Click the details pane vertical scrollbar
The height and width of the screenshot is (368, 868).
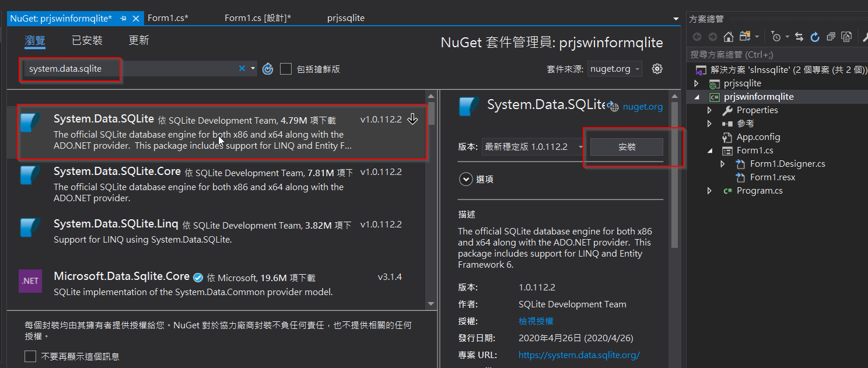[x=674, y=175]
